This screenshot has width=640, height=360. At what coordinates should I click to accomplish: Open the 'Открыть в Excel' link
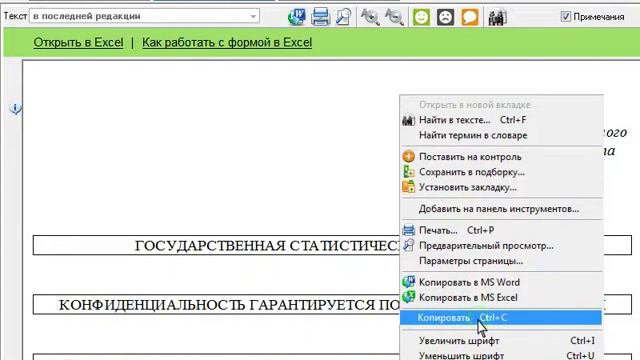[78, 42]
